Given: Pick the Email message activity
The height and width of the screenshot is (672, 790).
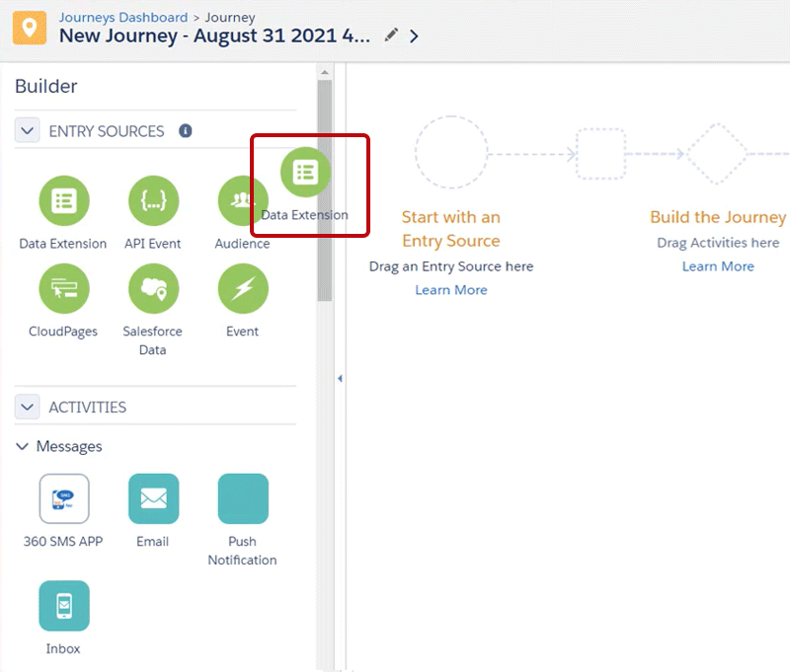Looking at the screenshot, I should tap(153, 498).
